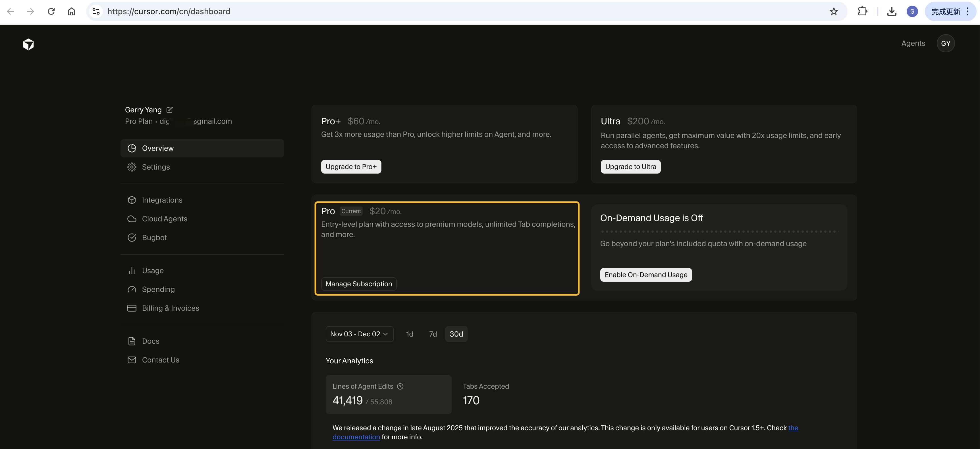Click the info icon next to Lines of Agent Edits
The height and width of the screenshot is (449, 980).
pyautogui.click(x=400, y=386)
